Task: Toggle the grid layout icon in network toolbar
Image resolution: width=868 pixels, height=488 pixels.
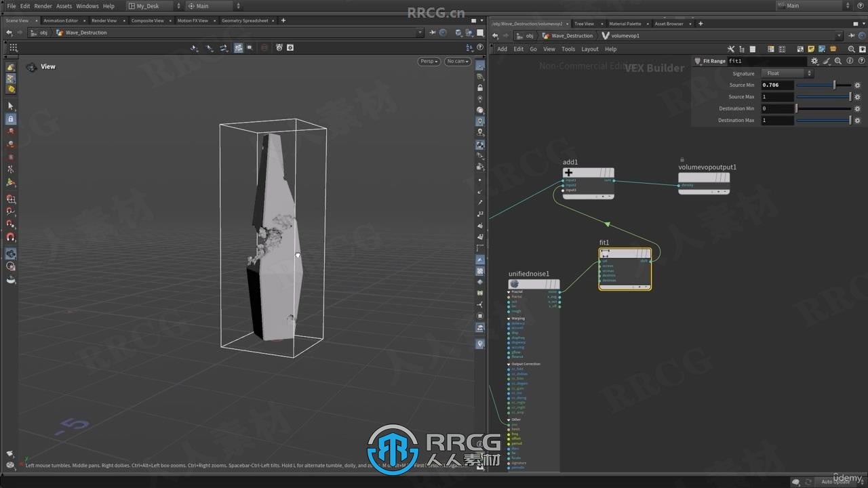Action: [781, 49]
